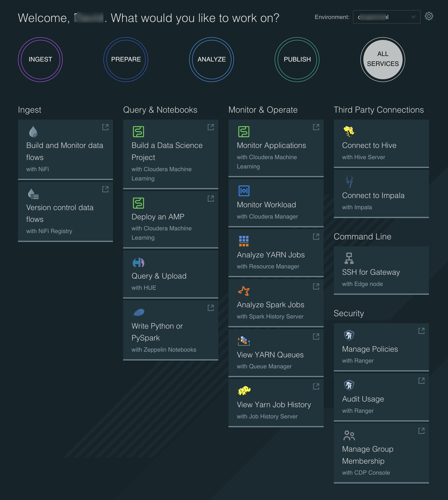Viewport: 448px width, 500px height.
Task: Click the YARN Resource Manager grid icon
Action: click(244, 241)
